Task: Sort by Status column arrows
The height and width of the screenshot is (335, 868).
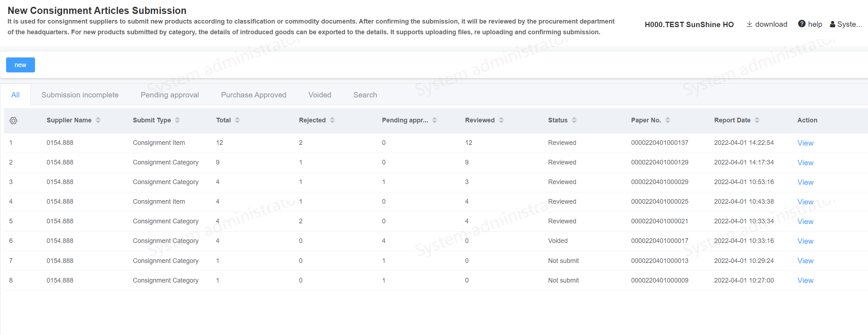Action: [574, 120]
